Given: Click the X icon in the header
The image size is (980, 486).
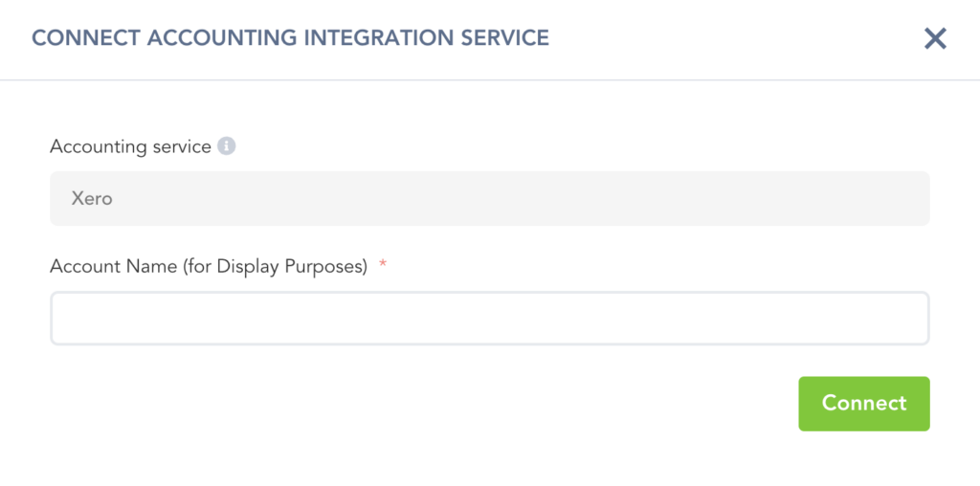Looking at the screenshot, I should [935, 38].
